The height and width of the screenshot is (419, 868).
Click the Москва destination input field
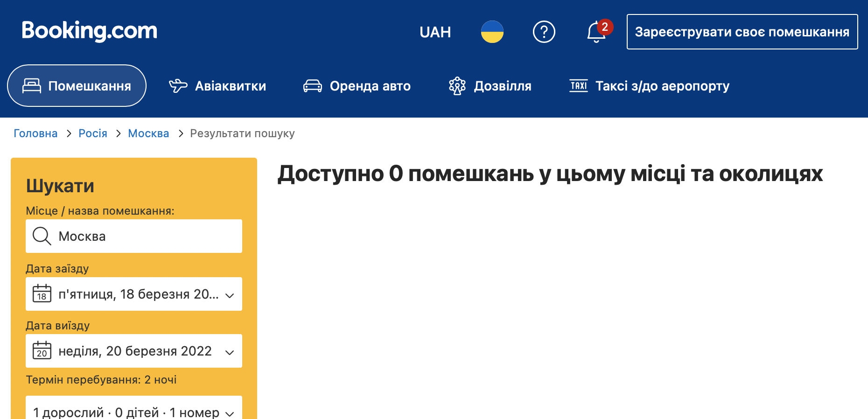tap(145, 236)
